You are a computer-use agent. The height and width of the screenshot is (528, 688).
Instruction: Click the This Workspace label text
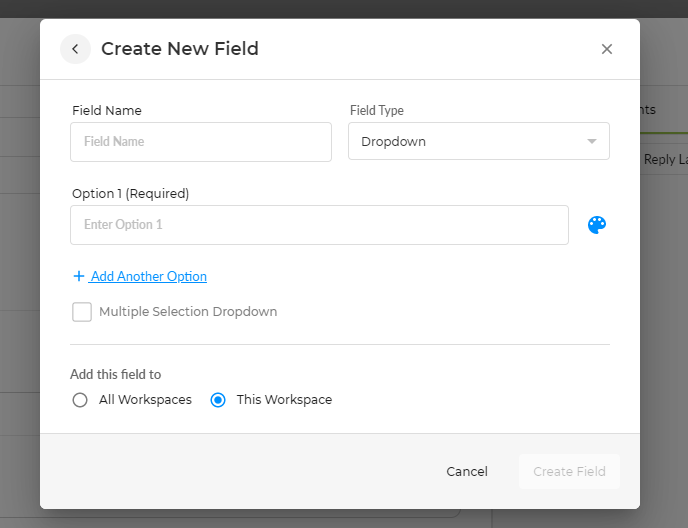[284, 400]
